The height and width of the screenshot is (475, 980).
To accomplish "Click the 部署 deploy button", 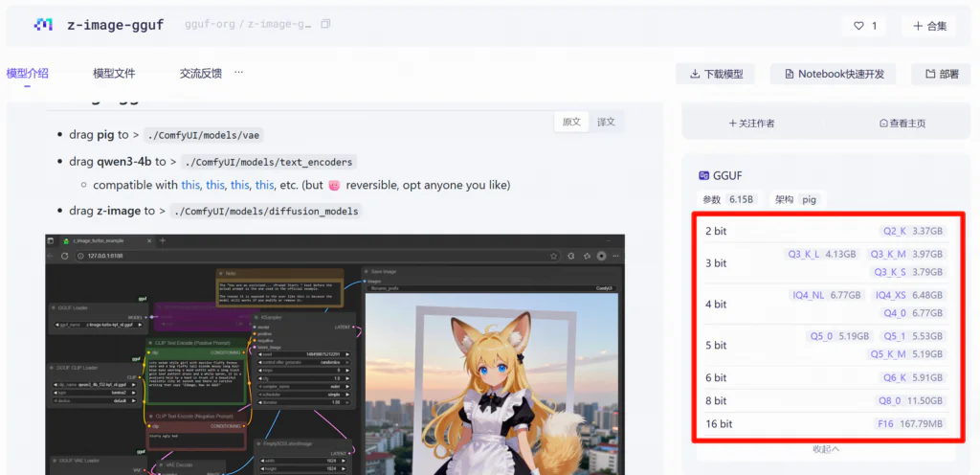I will tap(942, 74).
